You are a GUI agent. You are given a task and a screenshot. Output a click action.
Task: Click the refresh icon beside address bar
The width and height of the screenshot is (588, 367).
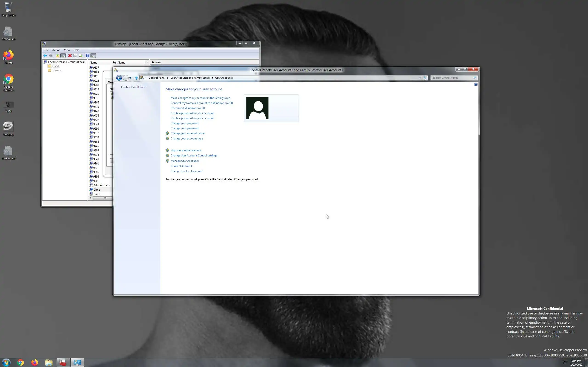(425, 78)
